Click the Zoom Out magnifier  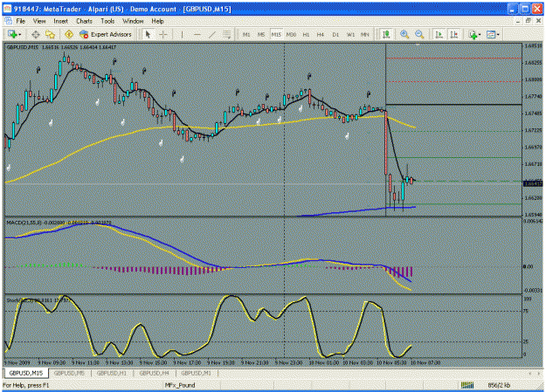[x=419, y=34]
